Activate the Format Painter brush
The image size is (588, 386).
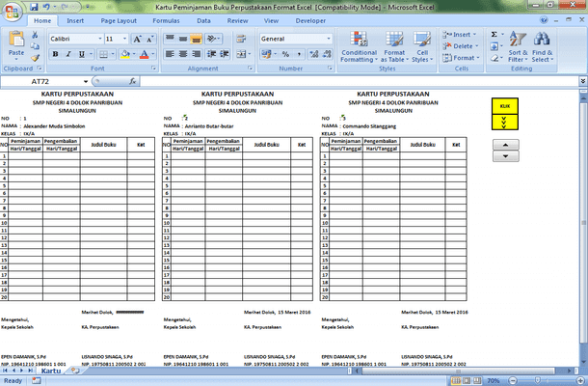coord(35,58)
